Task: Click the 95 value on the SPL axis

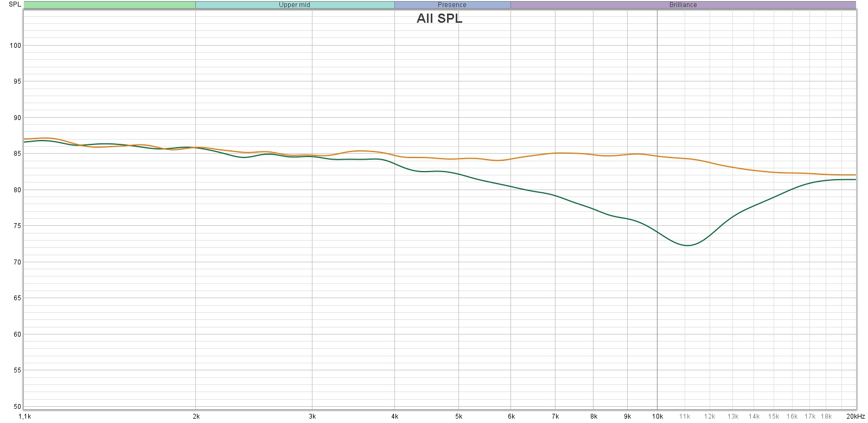Action: [17, 81]
